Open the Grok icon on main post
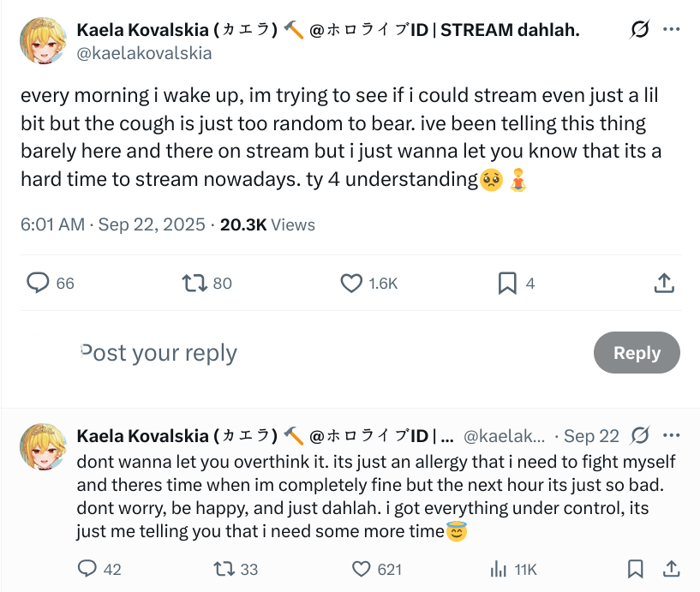Screen dimensions: 700x592 pos(639,30)
